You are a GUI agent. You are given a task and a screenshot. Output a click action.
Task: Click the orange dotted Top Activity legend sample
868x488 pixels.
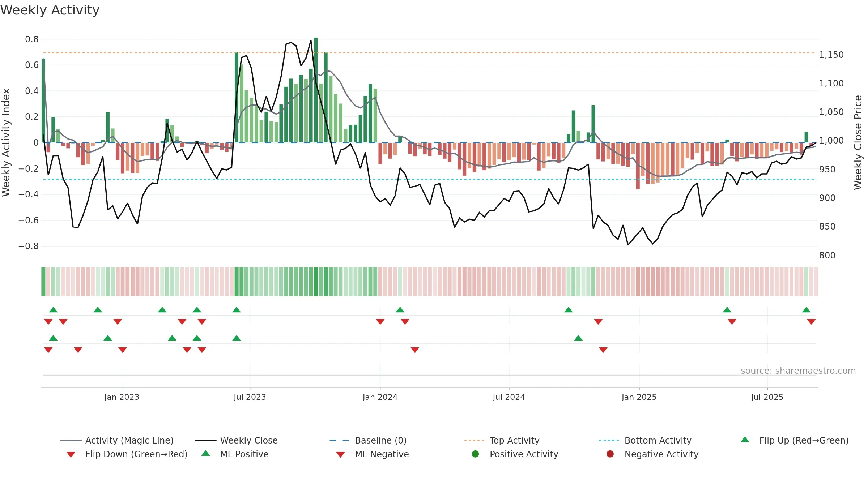474,440
